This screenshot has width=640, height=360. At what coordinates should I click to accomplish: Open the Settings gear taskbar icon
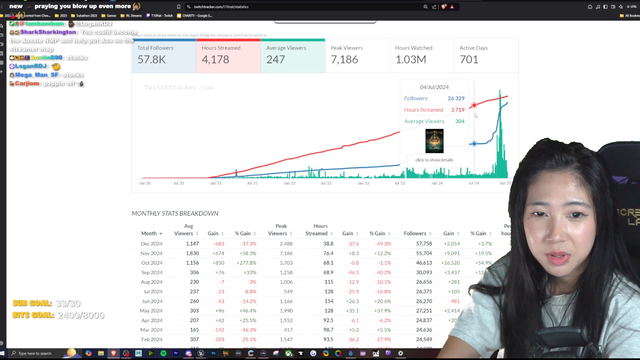pyautogui.click(x=400, y=353)
